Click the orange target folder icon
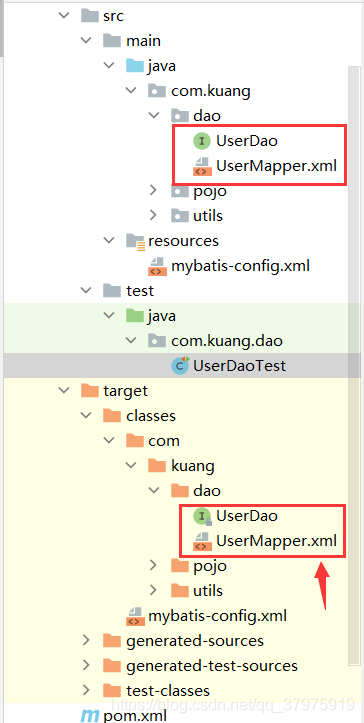The height and width of the screenshot is (723, 364). [x=90, y=391]
